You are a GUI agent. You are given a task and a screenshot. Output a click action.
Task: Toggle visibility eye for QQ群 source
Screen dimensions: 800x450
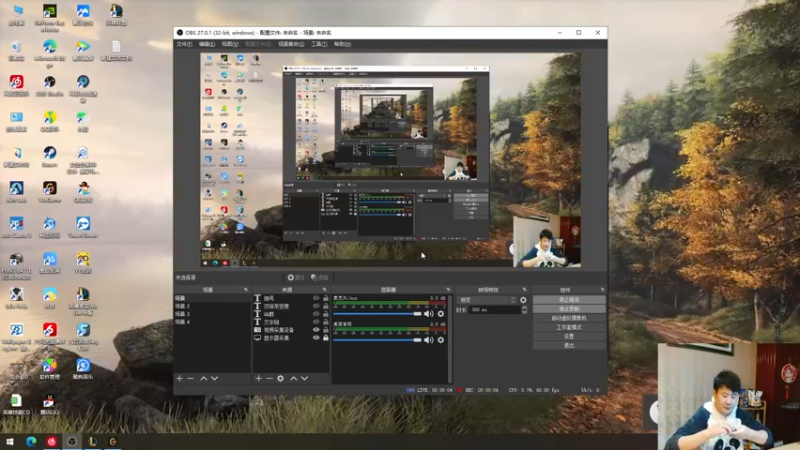[x=316, y=314]
